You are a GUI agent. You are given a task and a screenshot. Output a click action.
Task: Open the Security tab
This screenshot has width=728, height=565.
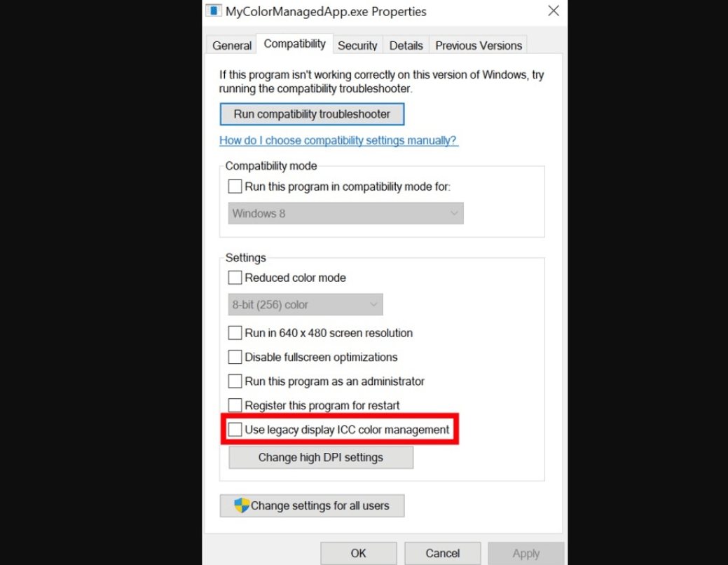[x=357, y=46]
